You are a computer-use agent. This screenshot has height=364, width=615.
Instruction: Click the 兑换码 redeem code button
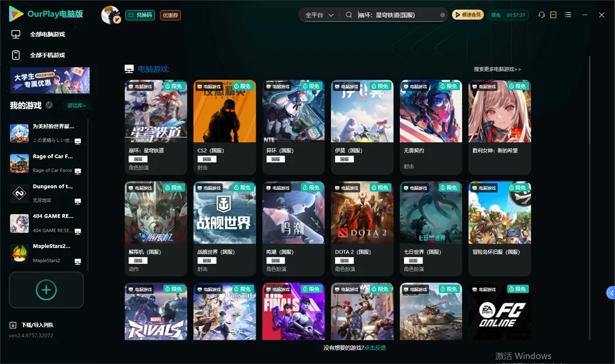click(x=140, y=15)
